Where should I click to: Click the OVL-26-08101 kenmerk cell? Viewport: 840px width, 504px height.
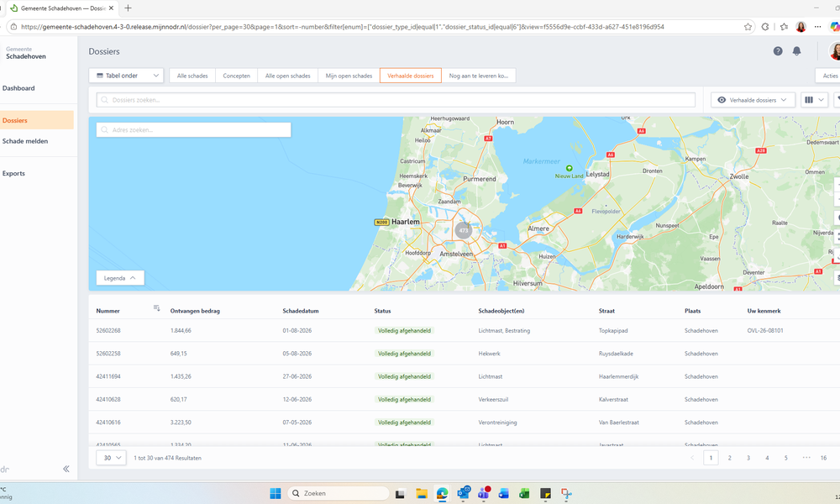click(x=765, y=330)
